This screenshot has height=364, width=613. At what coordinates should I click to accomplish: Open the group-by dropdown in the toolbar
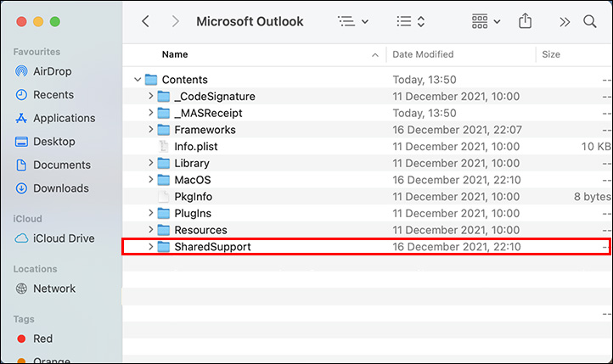coord(485,21)
